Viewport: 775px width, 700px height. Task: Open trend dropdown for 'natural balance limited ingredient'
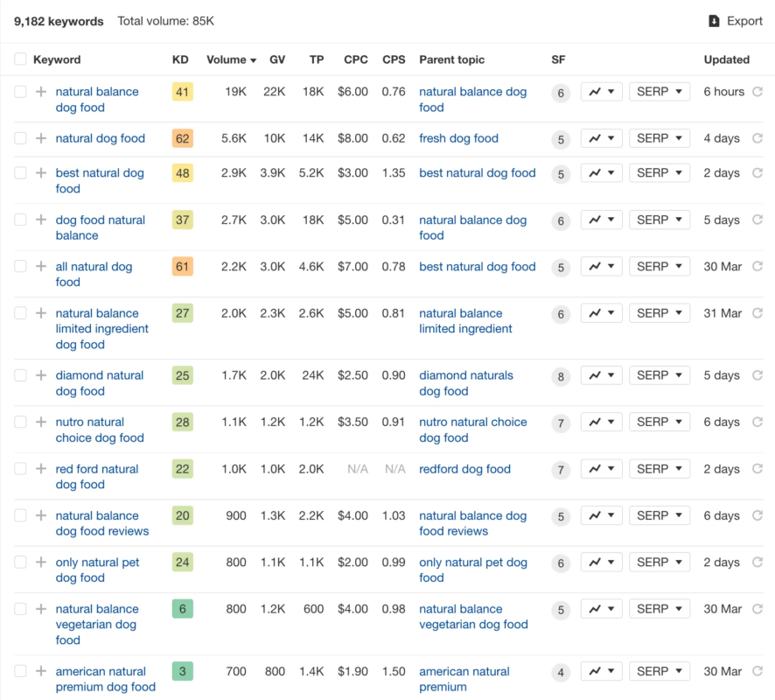602,313
